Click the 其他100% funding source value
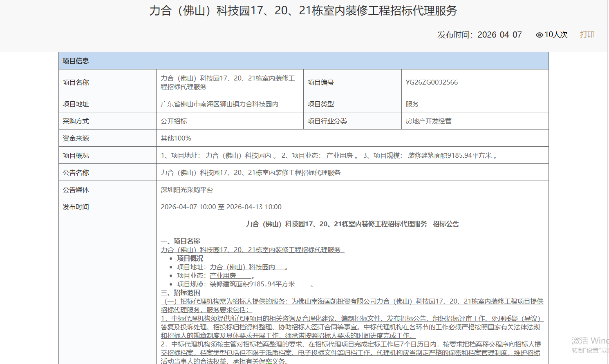Viewport: 609px width, 364px height. (x=176, y=138)
